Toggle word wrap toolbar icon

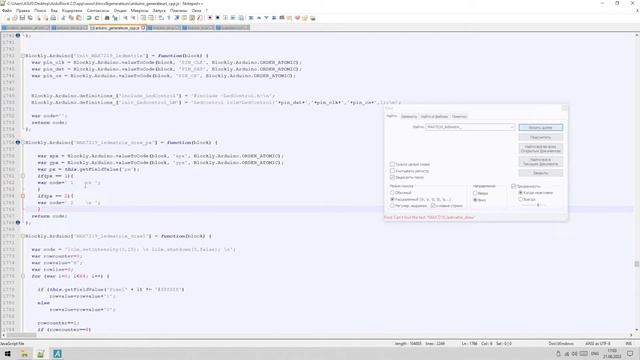161,18
